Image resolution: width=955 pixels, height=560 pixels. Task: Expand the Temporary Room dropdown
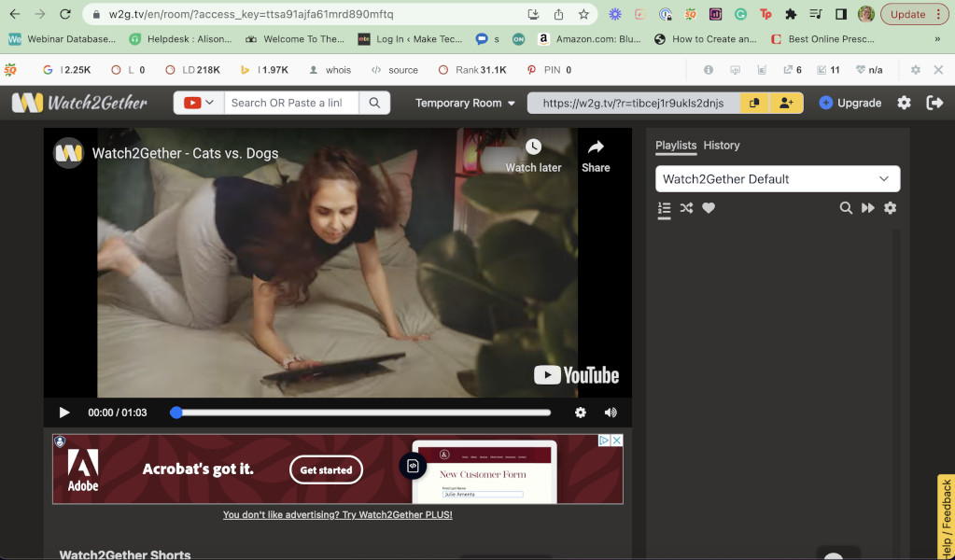click(x=464, y=103)
